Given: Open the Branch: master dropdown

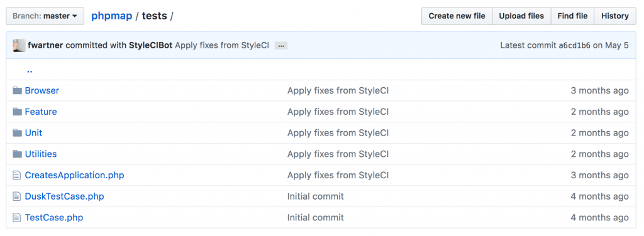Looking at the screenshot, I should (45, 16).
